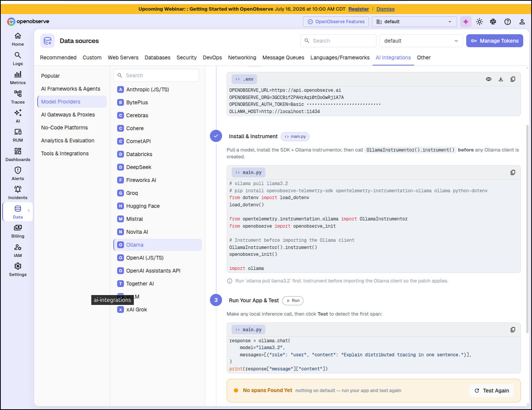Switch to the Other tab

click(x=424, y=57)
